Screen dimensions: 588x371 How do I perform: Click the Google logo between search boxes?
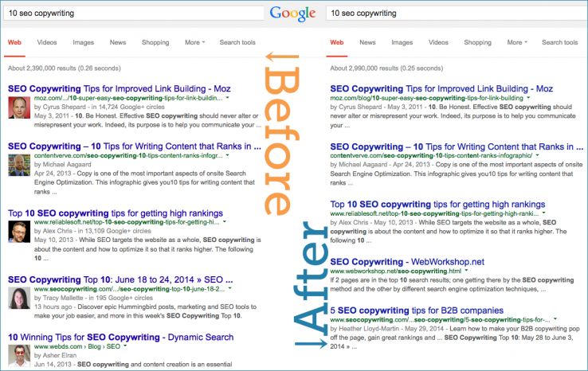pyautogui.click(x=293, y=14)
